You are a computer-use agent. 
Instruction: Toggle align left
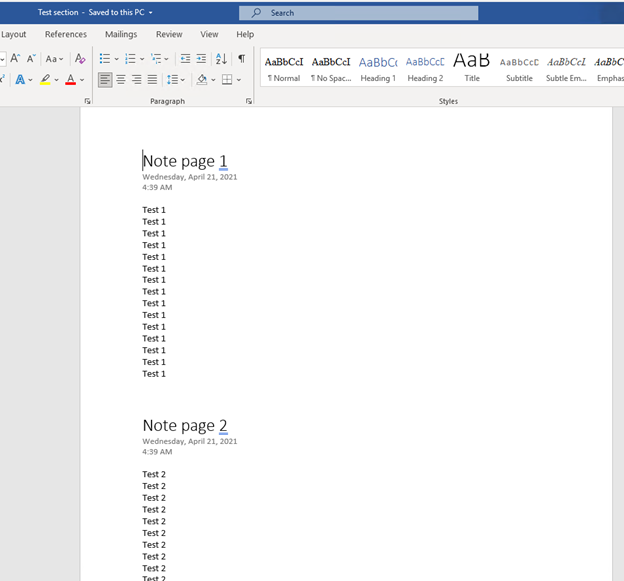coord(105,80)
